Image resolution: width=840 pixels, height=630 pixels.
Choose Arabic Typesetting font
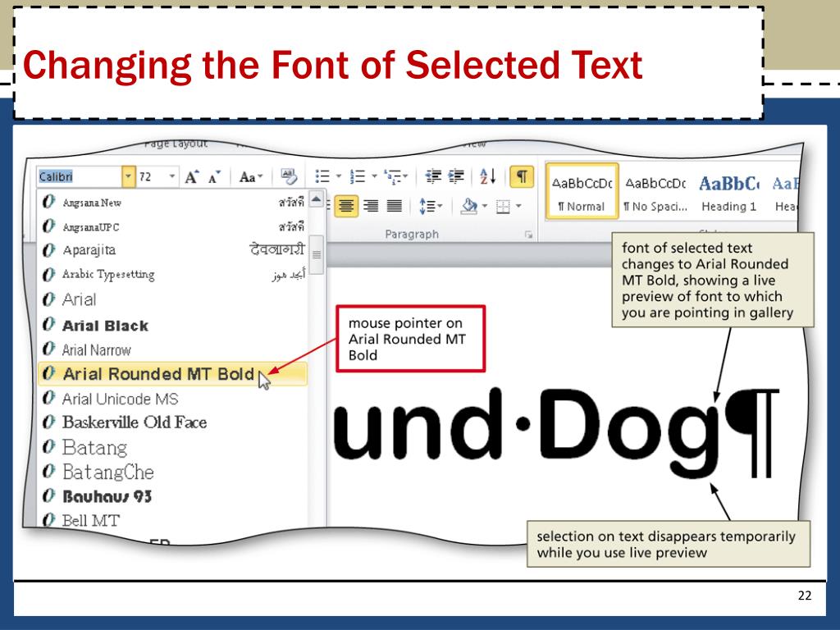[x=172, y=274]
